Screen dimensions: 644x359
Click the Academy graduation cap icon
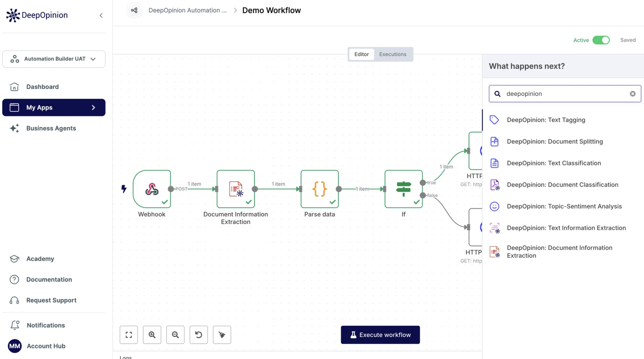14,259
